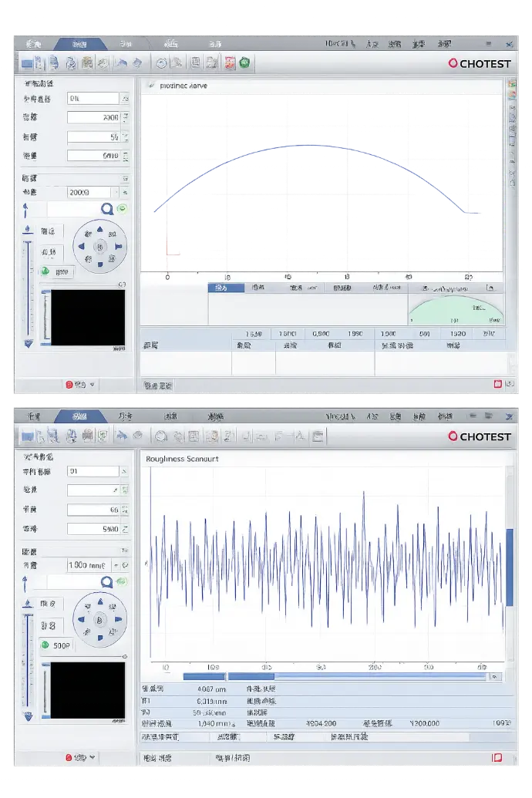Click the green 500P button in the roughness window

[55, 645]
